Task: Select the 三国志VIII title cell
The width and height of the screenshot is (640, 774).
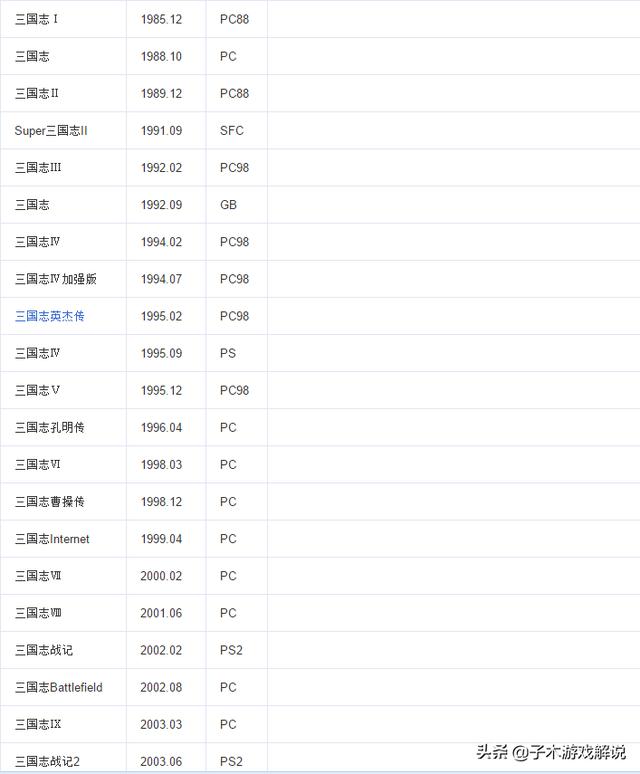Action: click(38, 613)
